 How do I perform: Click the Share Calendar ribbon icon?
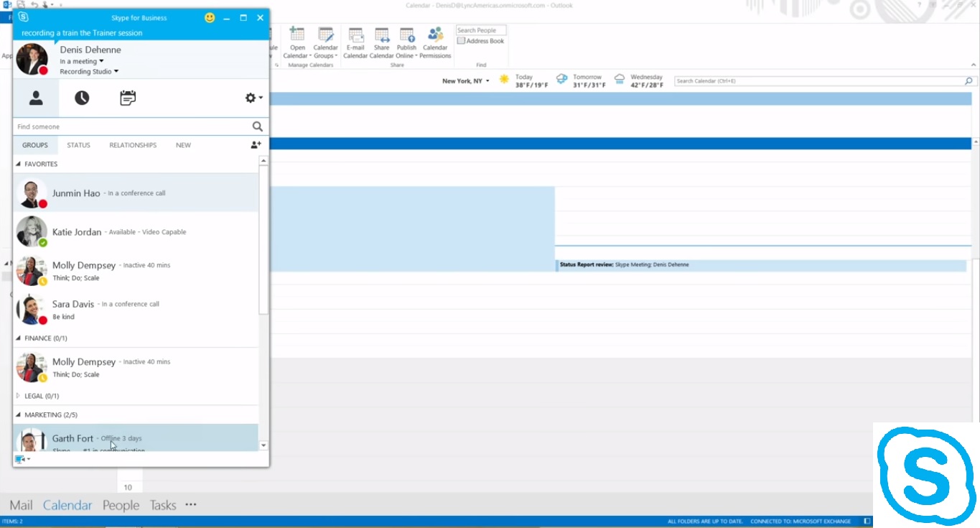pyautogui.click(x=382, y=36)
